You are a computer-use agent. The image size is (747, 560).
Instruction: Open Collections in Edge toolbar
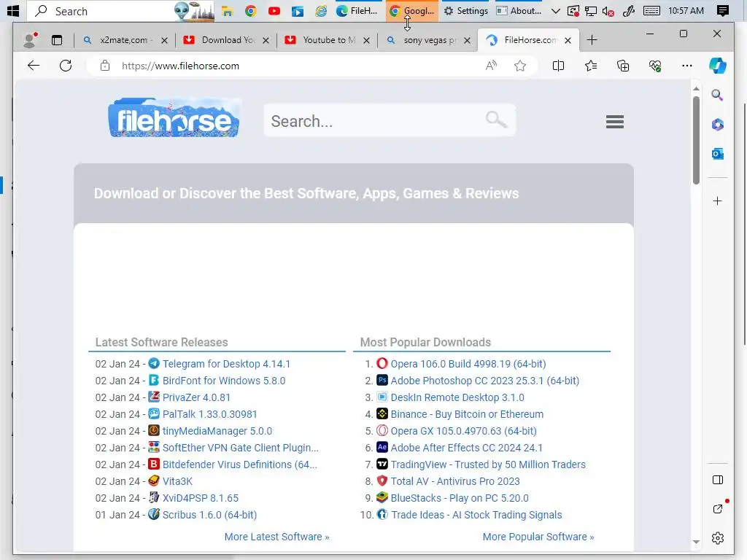coord(623,66)
